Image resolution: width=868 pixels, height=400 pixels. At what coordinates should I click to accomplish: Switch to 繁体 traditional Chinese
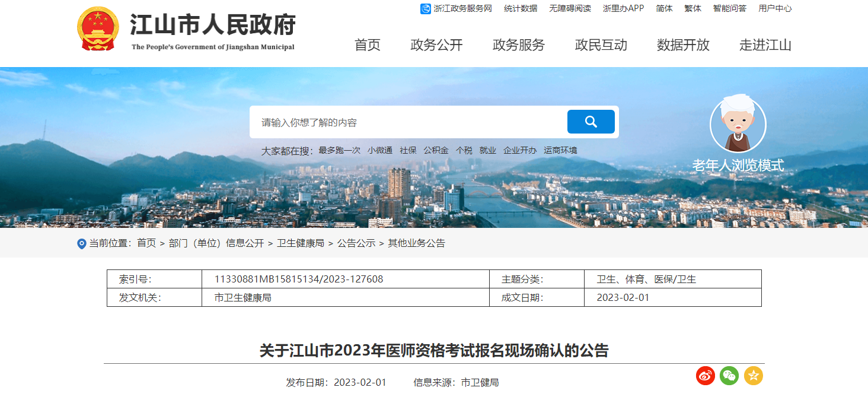click(x=693, y=8)
